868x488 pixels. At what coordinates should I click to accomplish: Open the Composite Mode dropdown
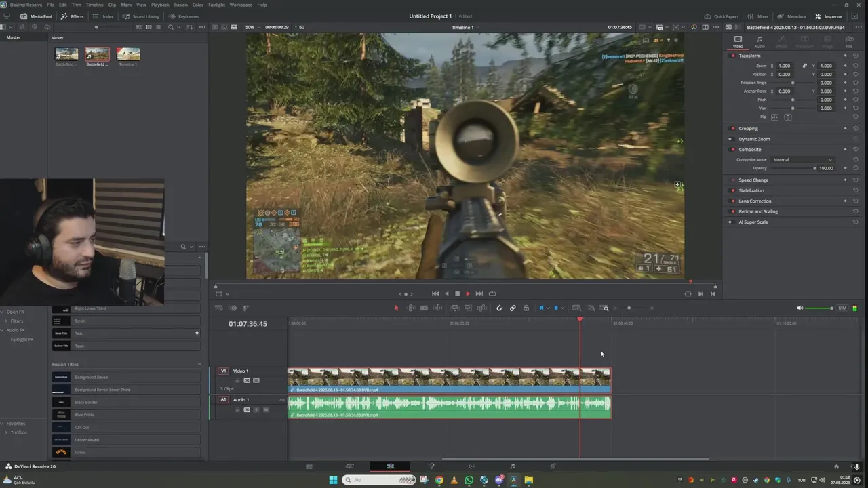click(x=803, y=159)
